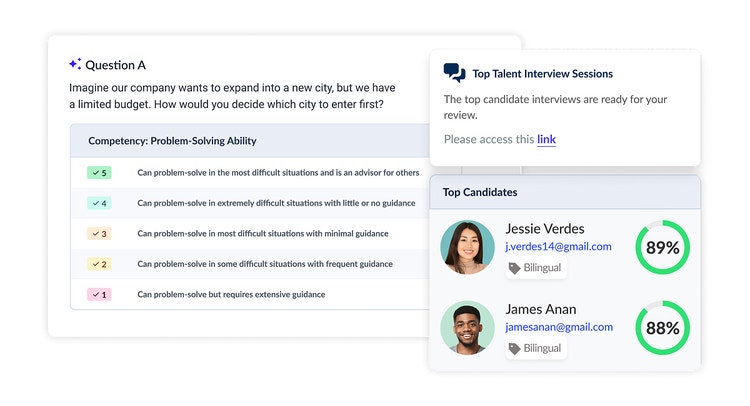Click jamesanan@gmail.com email link
Image resolution: width=750 pixels, height=406 pixels.
[x=559, y=327]
